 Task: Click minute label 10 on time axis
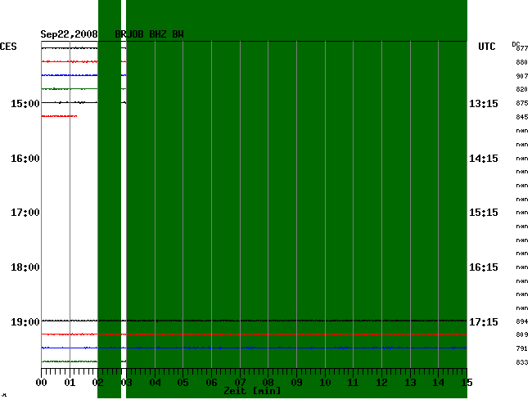325,383
